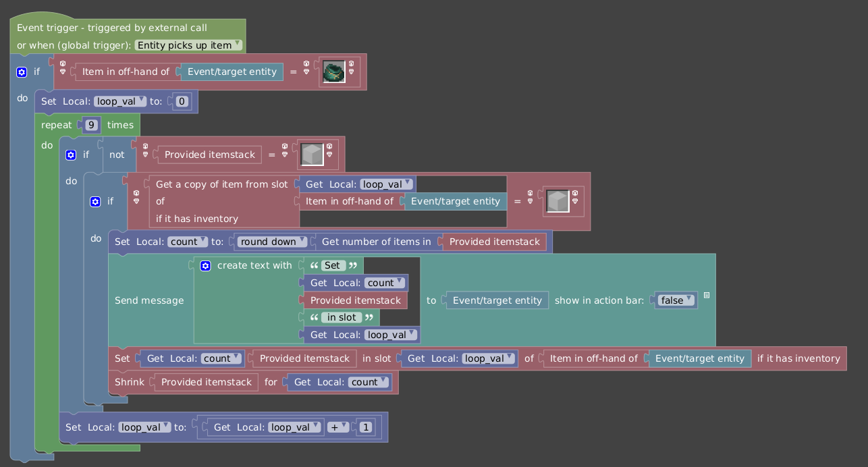Open the 'round down' dropdown
The height and width of the screenshot is (467, 868).
coord(272,242)
